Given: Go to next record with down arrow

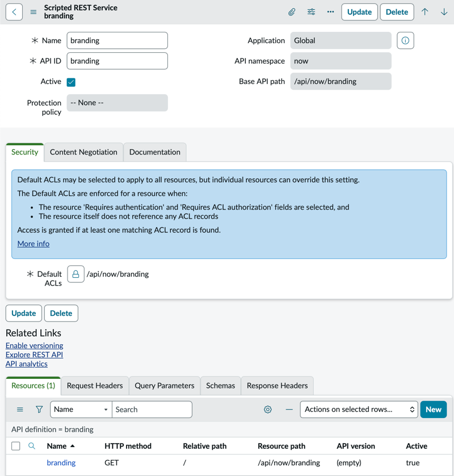Looking at the screenshot, I should (x=444, y=12).
